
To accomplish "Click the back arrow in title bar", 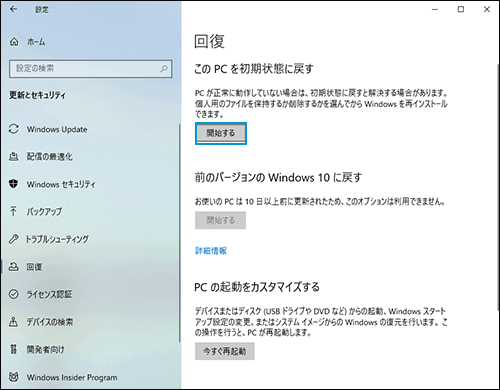I will (14, 9).
